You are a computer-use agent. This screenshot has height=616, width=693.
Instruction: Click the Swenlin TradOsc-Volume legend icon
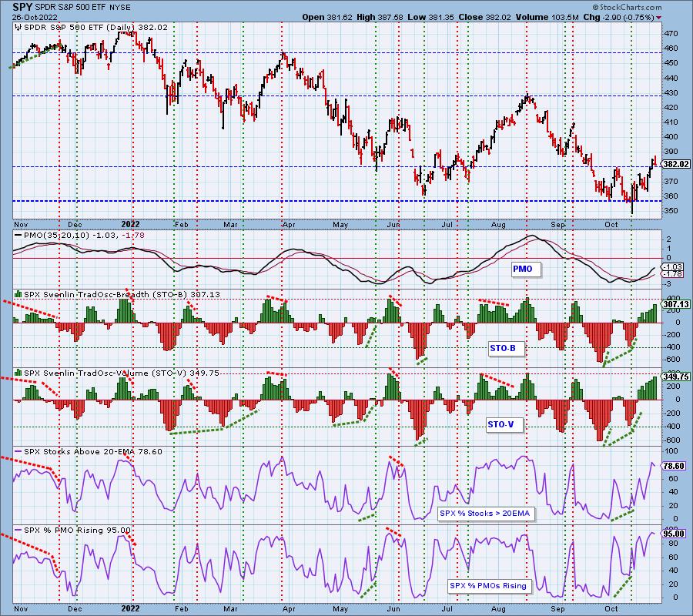pyautogui.click(x=18, y=373)
